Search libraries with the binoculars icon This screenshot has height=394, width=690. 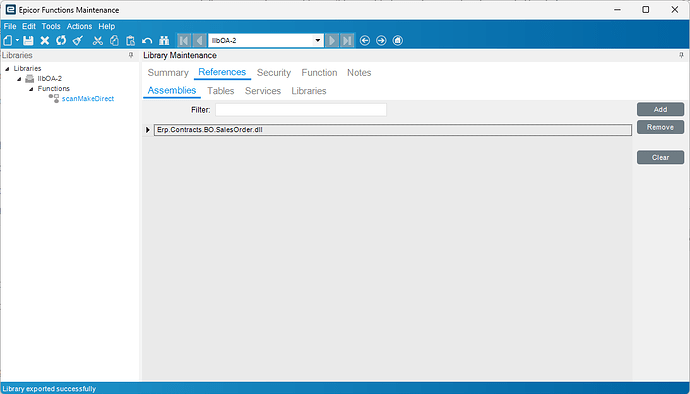coord(164,41)
